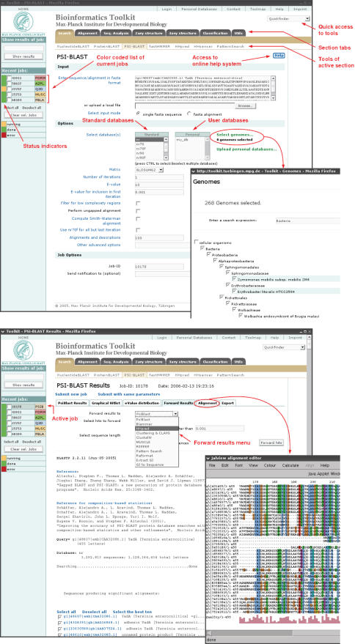Image resolution: width=355 pixels, height=644 pixels.
Task: Toggle Erythrobacteraceae checkbox in Genomes tree
Action: coord(228,284)
